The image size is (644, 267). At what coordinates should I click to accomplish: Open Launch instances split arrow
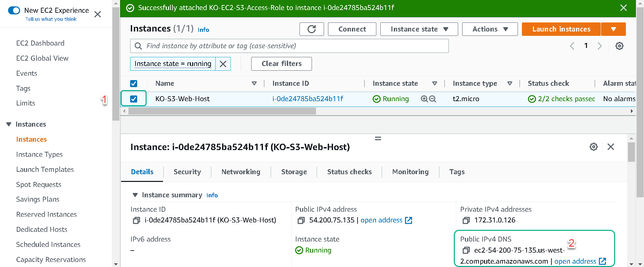coord(613,29)
